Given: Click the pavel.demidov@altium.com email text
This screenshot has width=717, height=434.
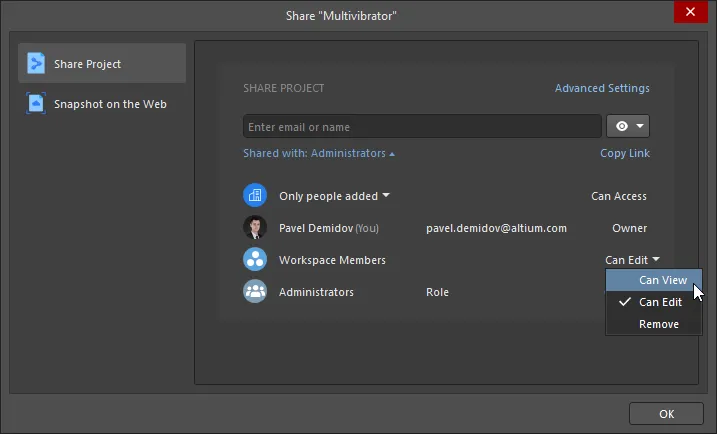Looking at the screenshot, I should point(496,228).
